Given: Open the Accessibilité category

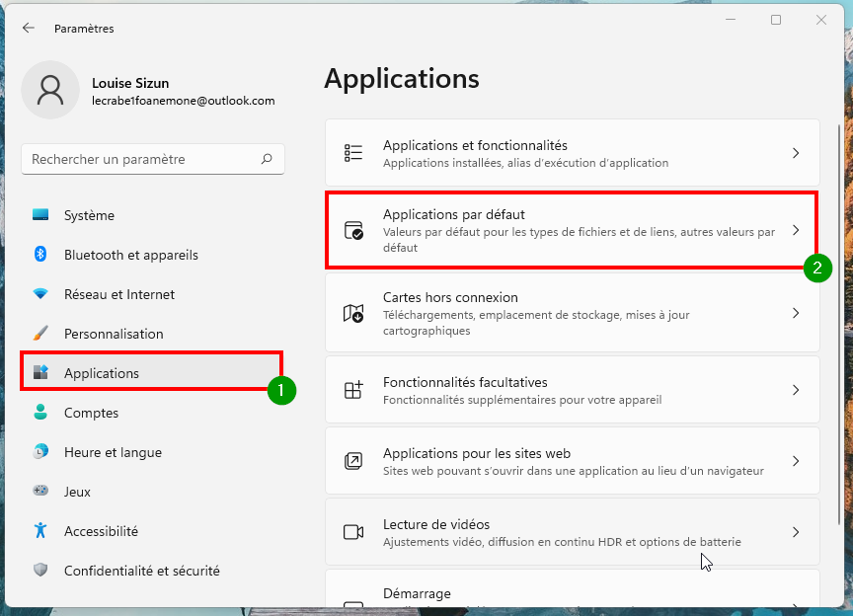Looking at the screenshot, I should pyautogui.click(x=152, y=531).
